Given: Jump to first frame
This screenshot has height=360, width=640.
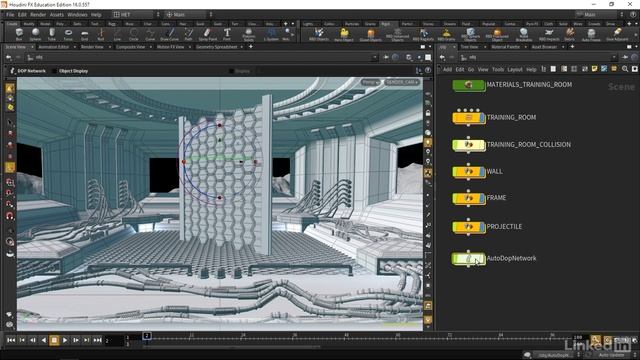Looking at the screenshot, I should (11, 340).
